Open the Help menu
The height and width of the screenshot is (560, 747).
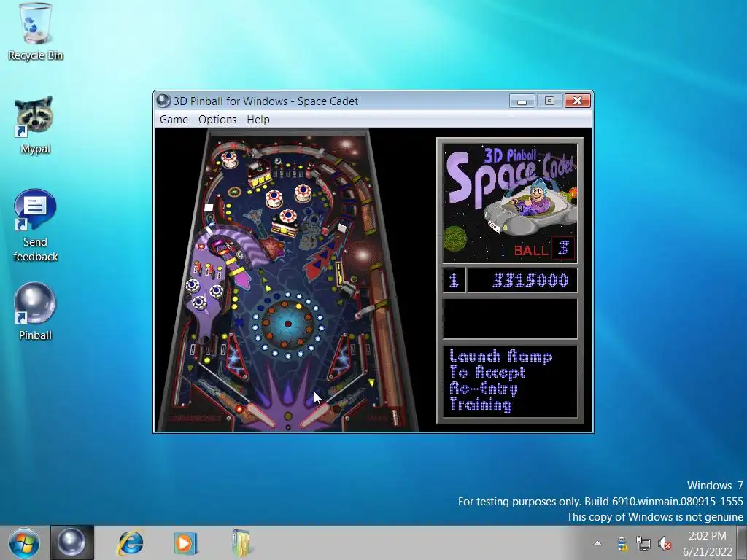[258, 120]
